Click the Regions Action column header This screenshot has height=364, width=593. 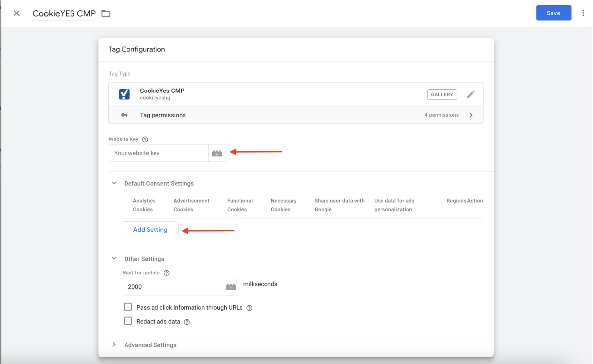pyautogui.click(x=465, y=201)
